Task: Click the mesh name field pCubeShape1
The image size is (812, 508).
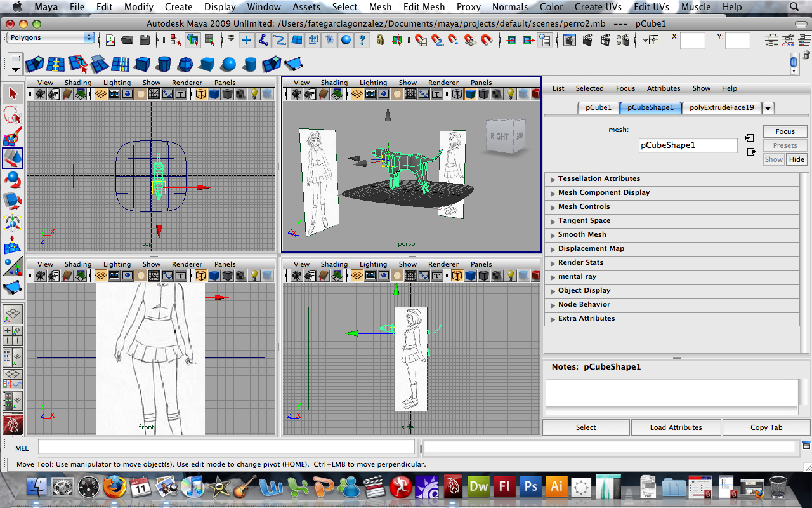Action: tap(688, 145)
